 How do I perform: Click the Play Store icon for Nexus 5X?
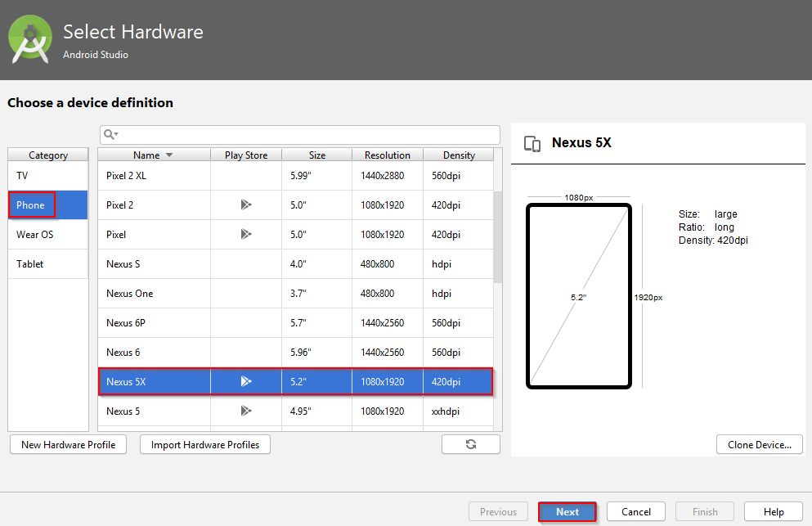tap(246, 381)
